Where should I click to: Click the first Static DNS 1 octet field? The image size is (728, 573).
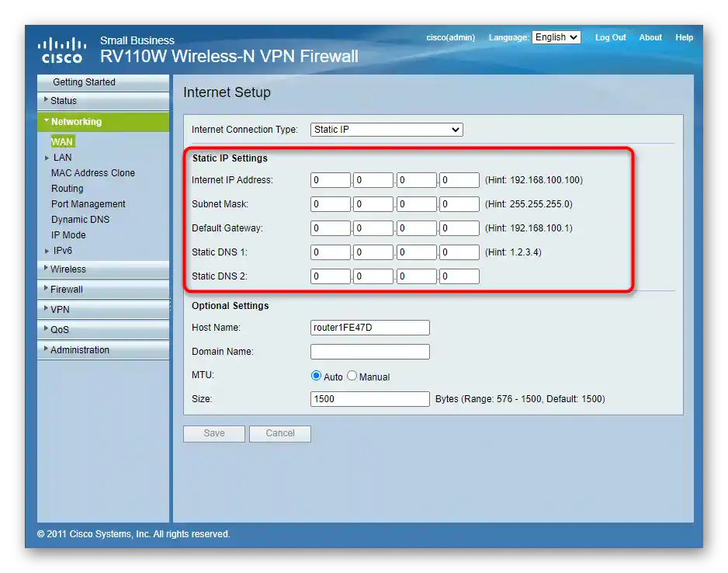pyautogui.click(x=330, y=252)
